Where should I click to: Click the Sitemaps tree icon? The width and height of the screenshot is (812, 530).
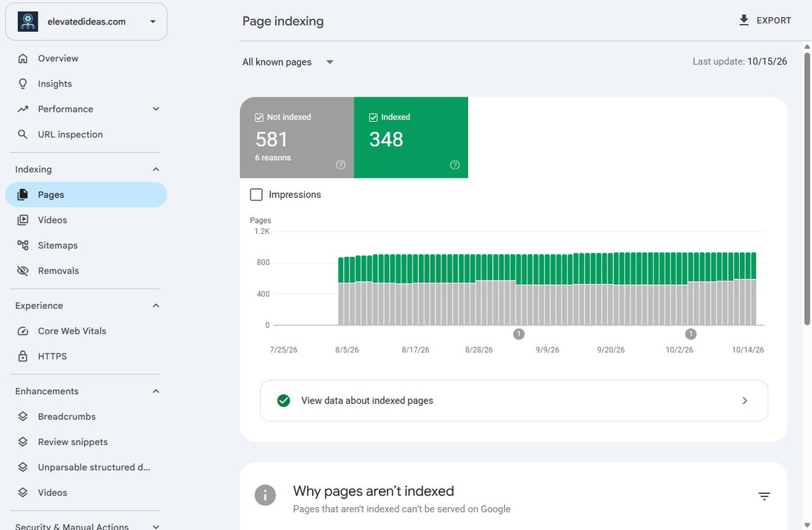click(23, 246)
